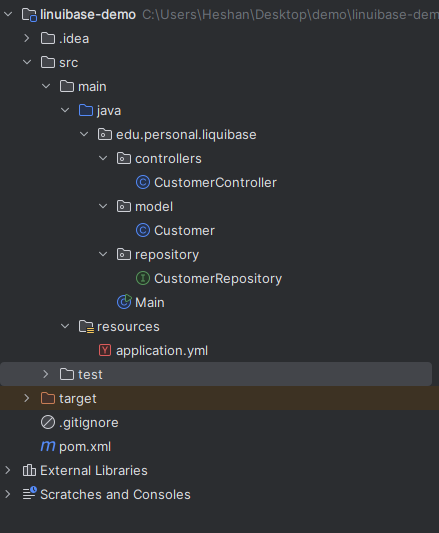Click the orange target folder icon
The image size is (439, 533).
coord(48,398)
